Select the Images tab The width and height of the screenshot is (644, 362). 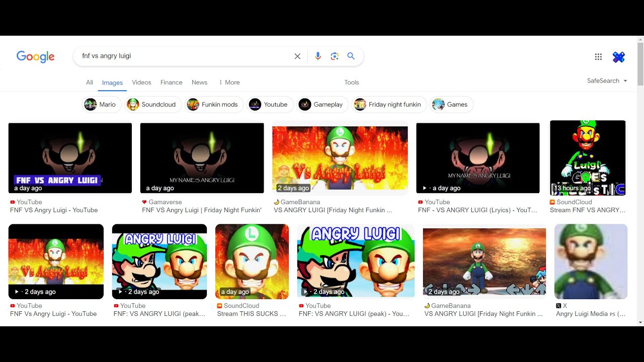pos(112,83)
